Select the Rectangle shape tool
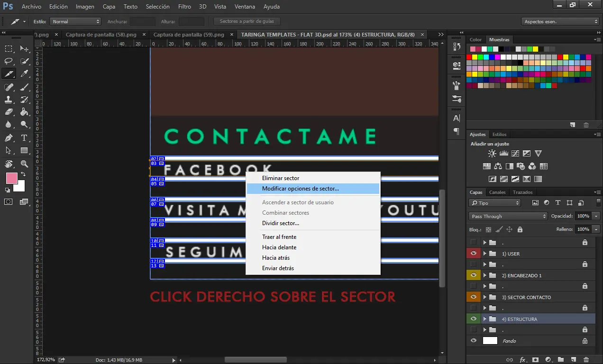603x364 pixels. [x=24, y=151]
